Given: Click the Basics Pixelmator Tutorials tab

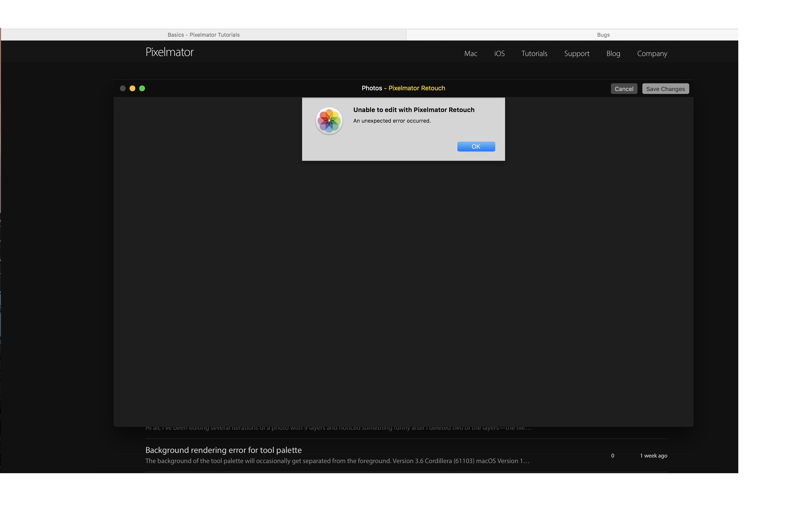Looking at the screenshot, I should (204, 35).
